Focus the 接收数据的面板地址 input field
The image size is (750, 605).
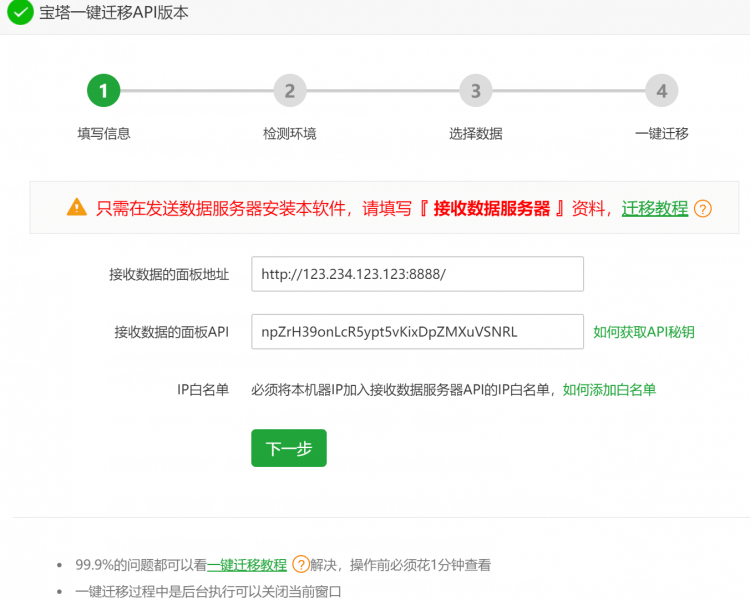417,274
